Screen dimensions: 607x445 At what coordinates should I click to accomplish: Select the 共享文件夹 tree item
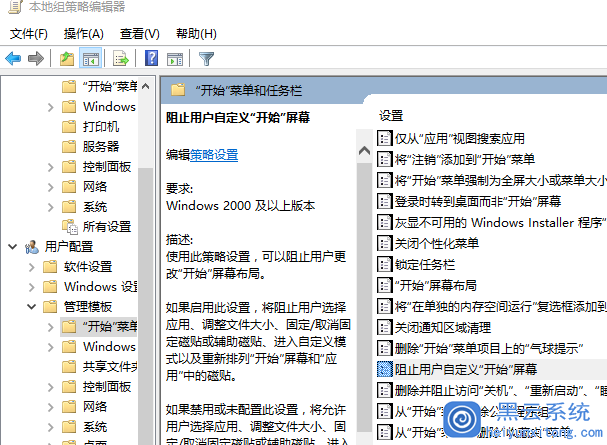pos(110,366)
